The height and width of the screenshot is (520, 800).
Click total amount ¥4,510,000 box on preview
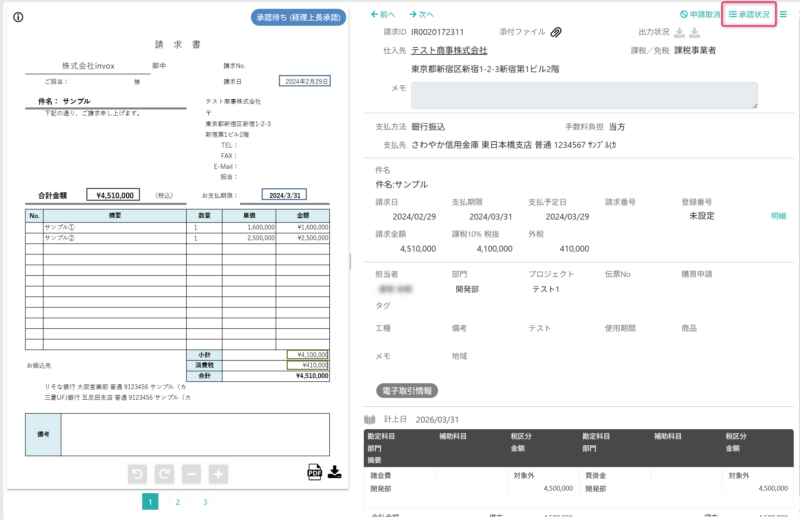tap(113, 195)
